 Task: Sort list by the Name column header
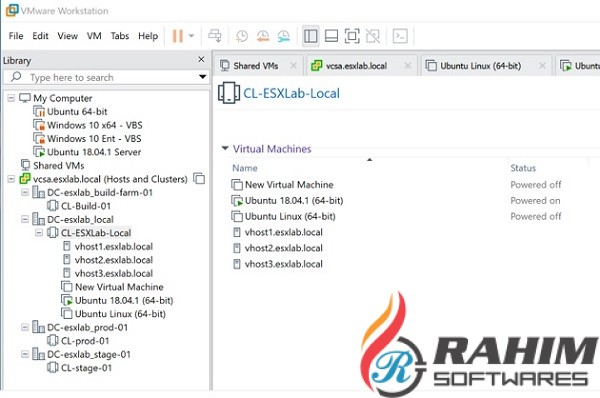245,168
